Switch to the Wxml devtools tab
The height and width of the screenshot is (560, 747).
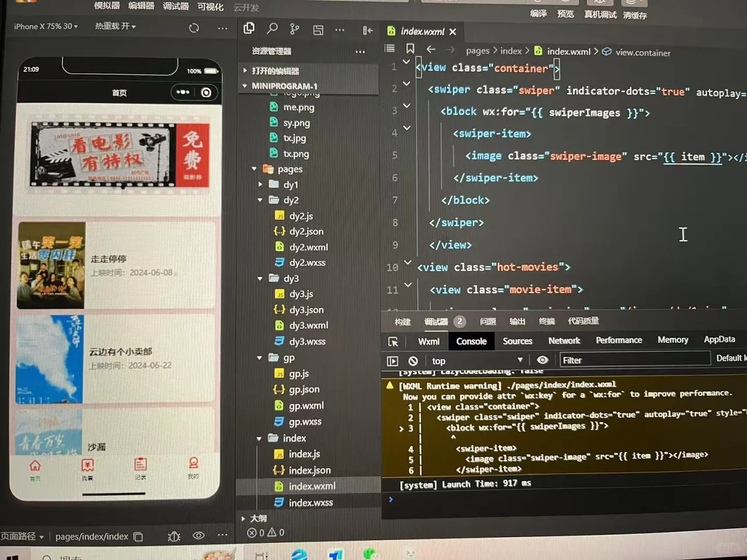pos(429,342)
